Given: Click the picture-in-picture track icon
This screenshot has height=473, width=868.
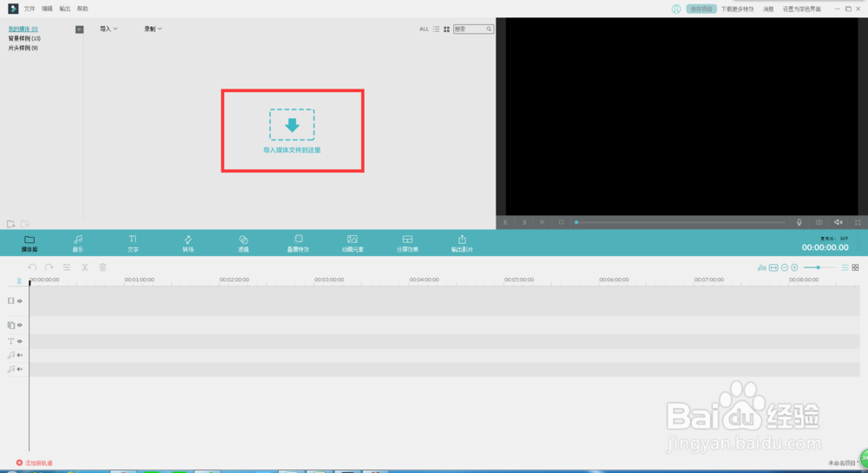Looking at the screenshot, I should click(10, 325).
